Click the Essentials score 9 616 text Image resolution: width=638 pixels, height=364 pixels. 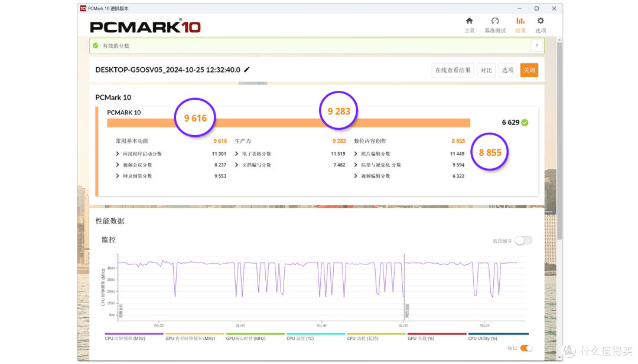(220, 141)
